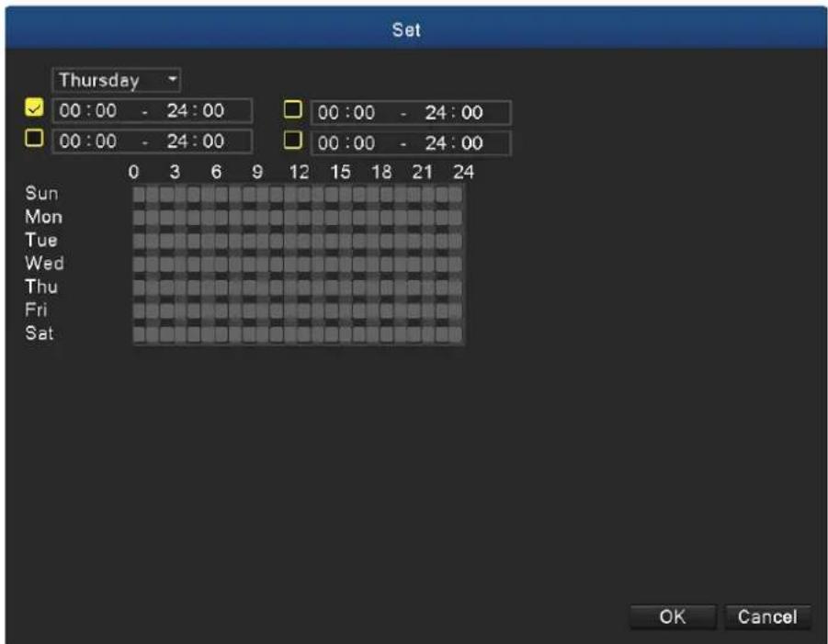Select the Wed row in schedule grid
The height and width of the screenshot is (644, 828).
298,264
